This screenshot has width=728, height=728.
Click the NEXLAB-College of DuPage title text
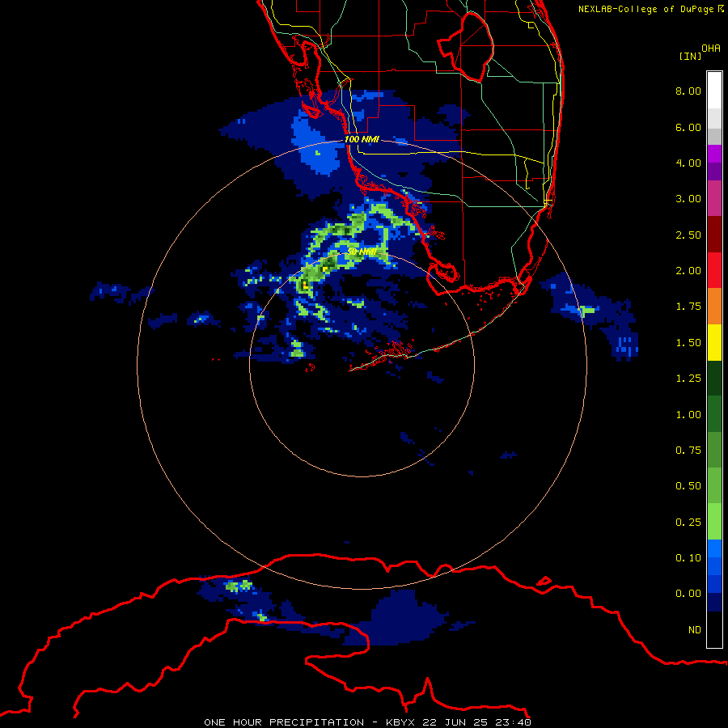coord(645,9)
